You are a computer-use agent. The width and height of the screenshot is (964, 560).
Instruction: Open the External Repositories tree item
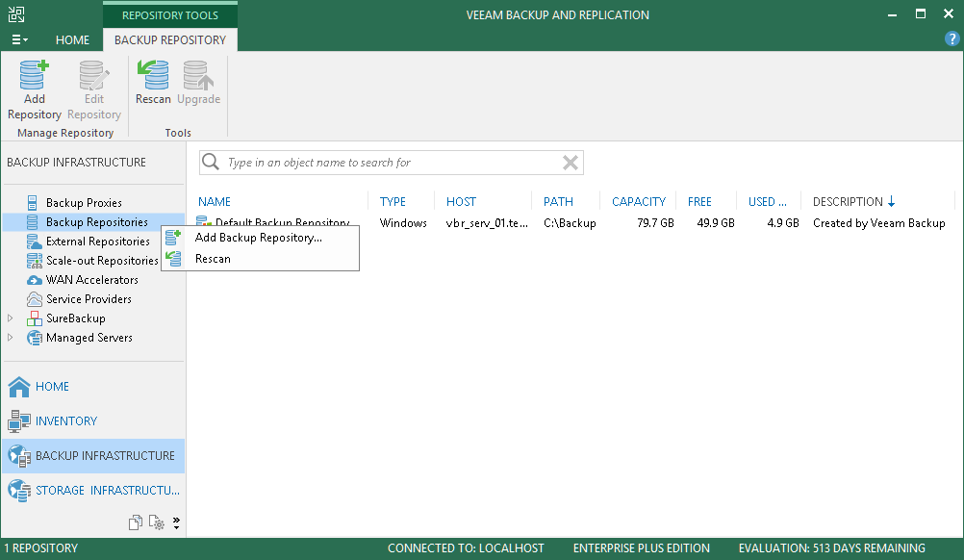98,242
